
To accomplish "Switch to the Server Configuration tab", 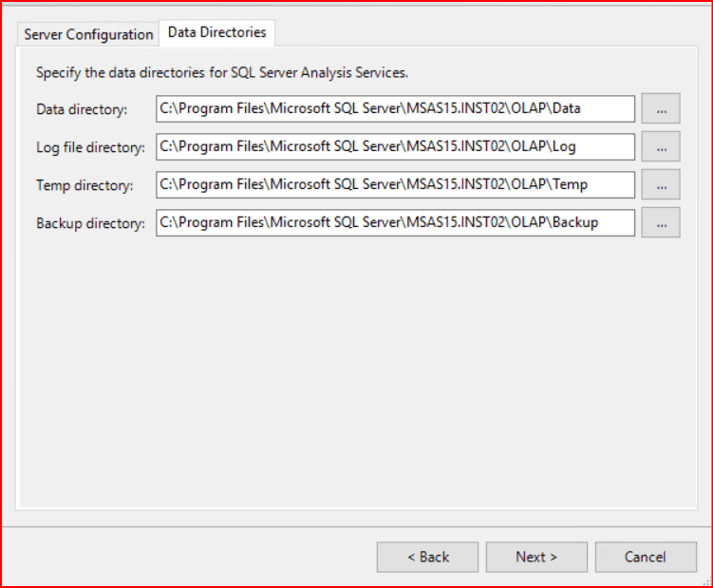I will coord(88,34).
